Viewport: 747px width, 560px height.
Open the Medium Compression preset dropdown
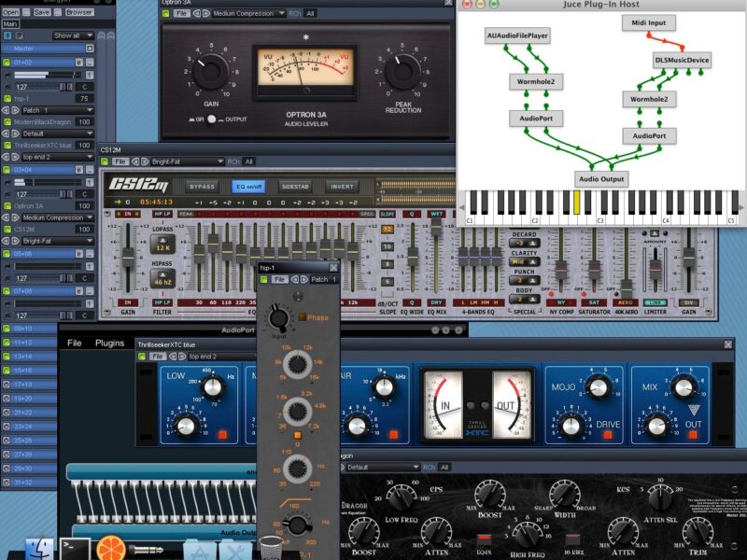pyautogui.click(x=249, y=14)
